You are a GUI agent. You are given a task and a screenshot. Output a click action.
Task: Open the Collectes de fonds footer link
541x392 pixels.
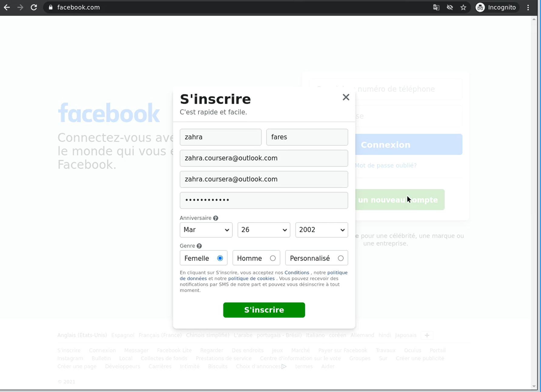click(164, 358)
